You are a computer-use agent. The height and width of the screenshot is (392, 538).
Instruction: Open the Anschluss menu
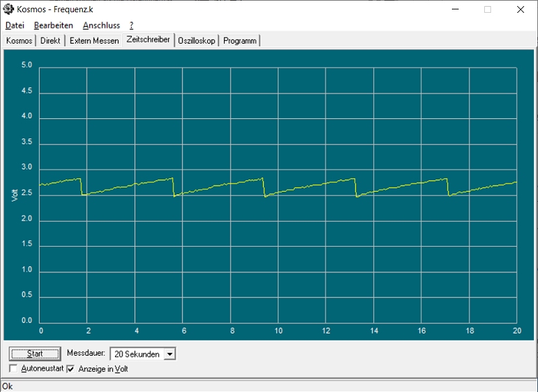101,26
